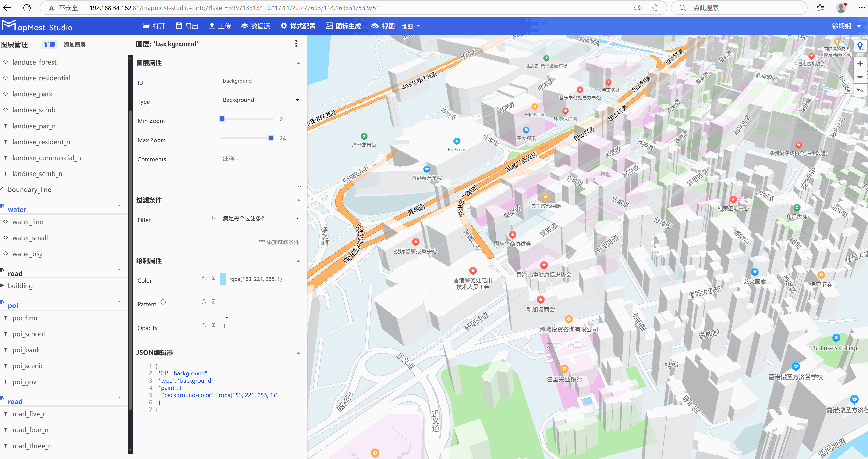The width and height of the screenshot is (868, 459).
Task: Open the 数据源 data source panel
Action: (x=255, y=26)
